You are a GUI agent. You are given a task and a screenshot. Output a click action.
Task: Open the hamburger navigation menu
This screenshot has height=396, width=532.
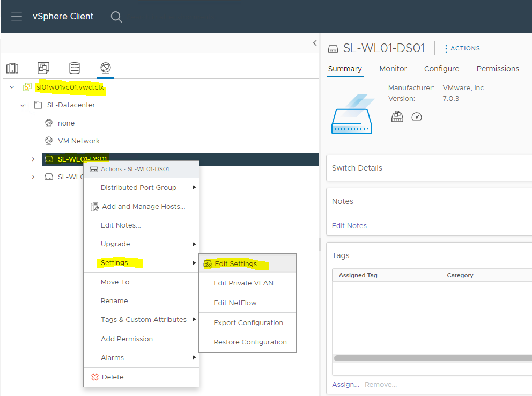click(16, 16)
